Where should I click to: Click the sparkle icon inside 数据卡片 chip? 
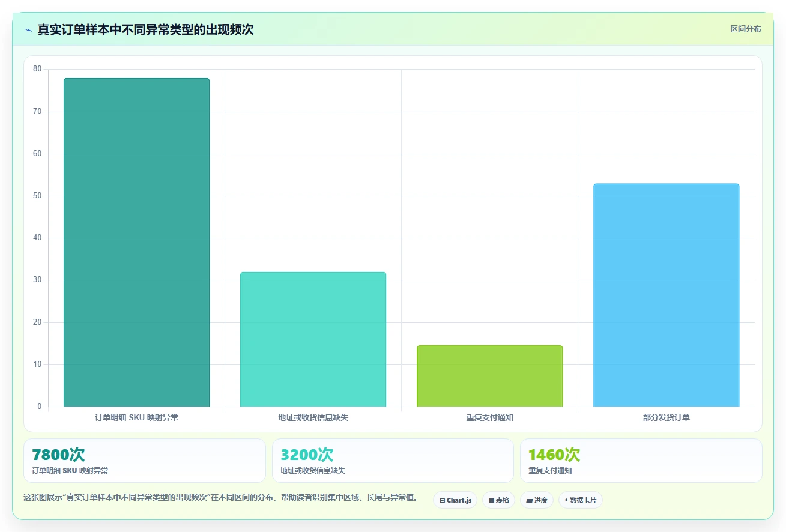[566, 500]
